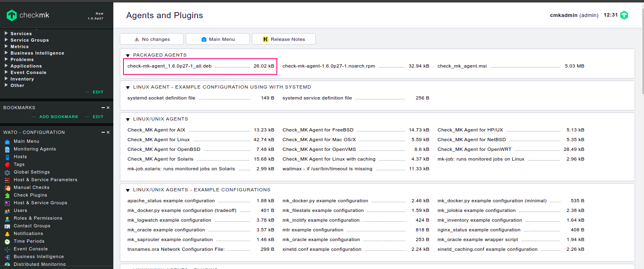Click the red Tags icon
Screen dimensions: 644x269
[x=7, y=165]
